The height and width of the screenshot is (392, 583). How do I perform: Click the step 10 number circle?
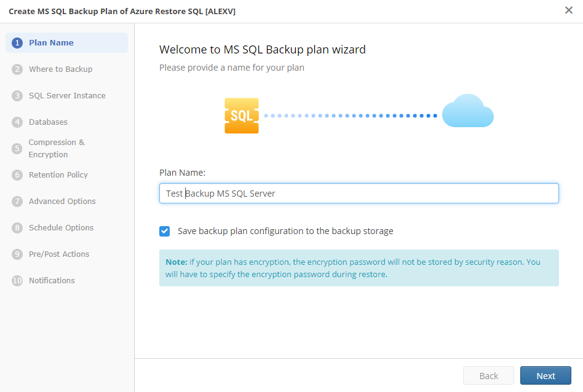pos(17,281)
